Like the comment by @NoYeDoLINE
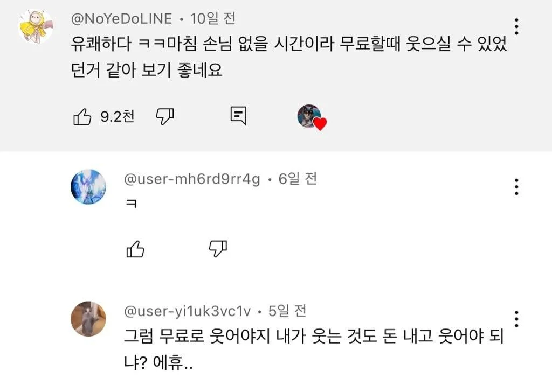552x392 pixels. tap(82, 116)
